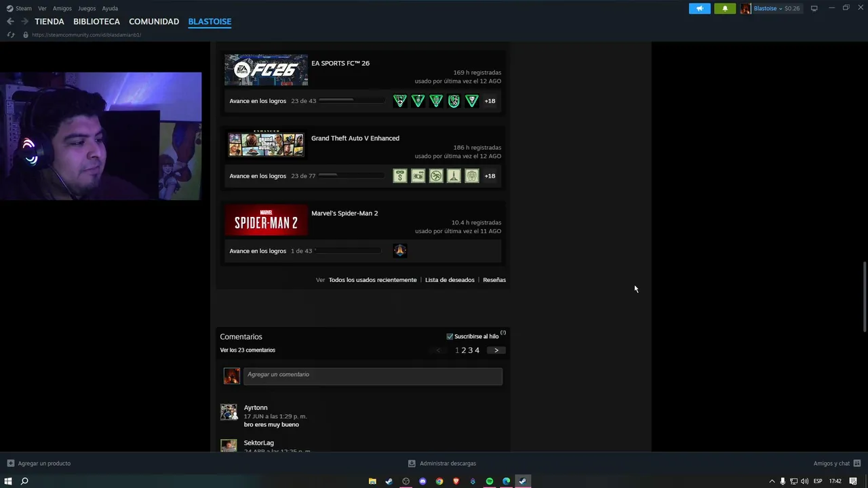Open the Ver menu
868x488 pixels.
point(42,8)
